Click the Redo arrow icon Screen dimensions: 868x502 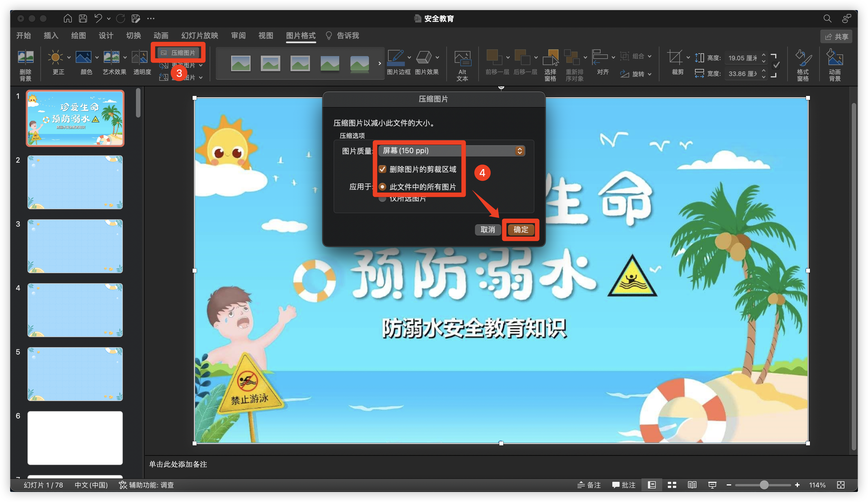pyautogui.click(x=121, y=18)
